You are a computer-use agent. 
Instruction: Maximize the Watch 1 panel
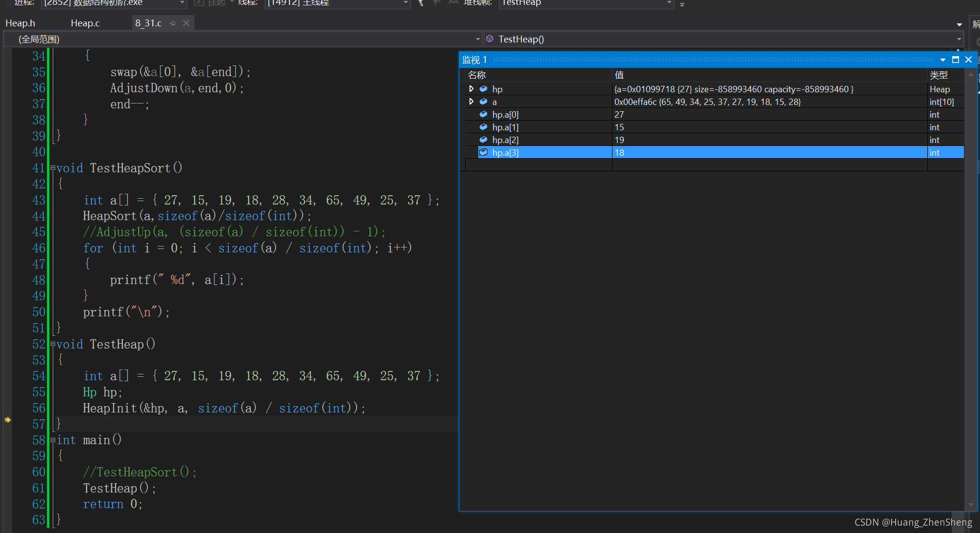(956, 60)
